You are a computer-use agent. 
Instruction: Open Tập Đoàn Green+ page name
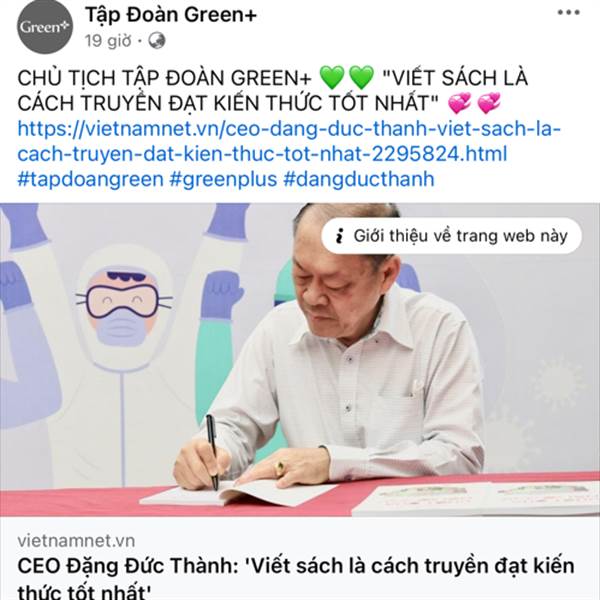[x=171, y=15]
